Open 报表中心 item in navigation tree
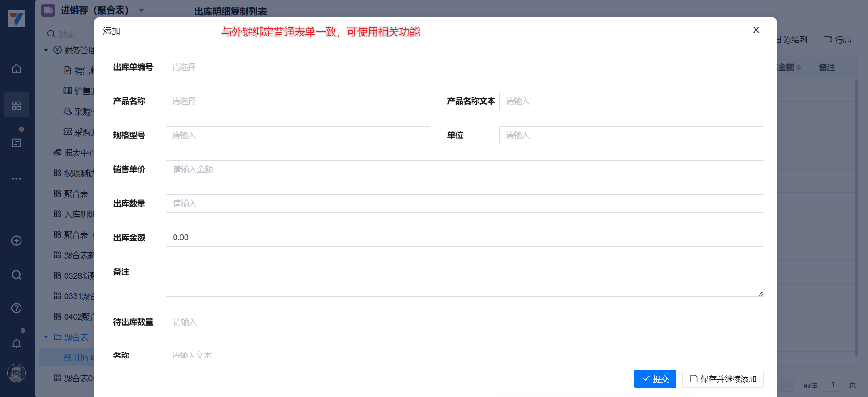868x397 pixels. pyautogui.click(x=74, y=153)
